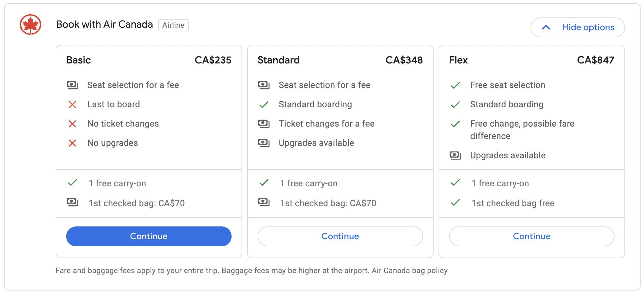644x293 pixels.
Task: Click the Basic fare CA$235 price
Action: click(x=213, y=60)
